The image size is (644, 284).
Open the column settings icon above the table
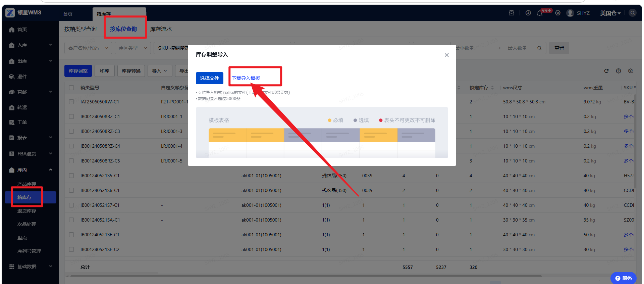tap(631, 71)
